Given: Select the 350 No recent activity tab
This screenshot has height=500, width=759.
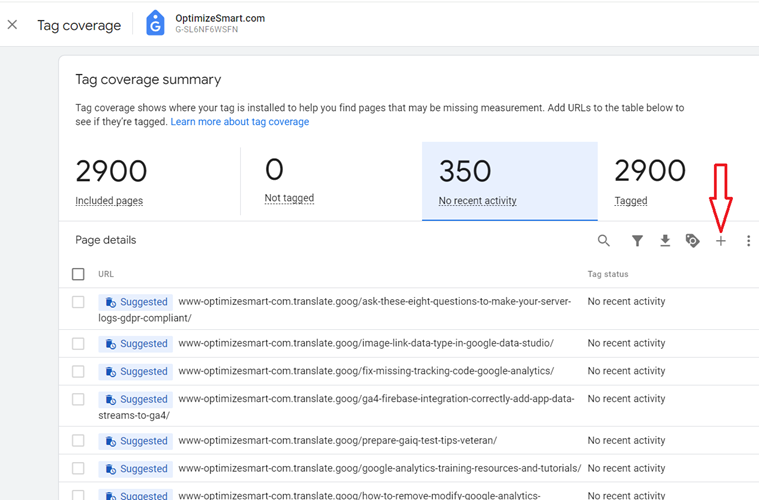Looking at the screenshot, I should [x=510, y=182].
